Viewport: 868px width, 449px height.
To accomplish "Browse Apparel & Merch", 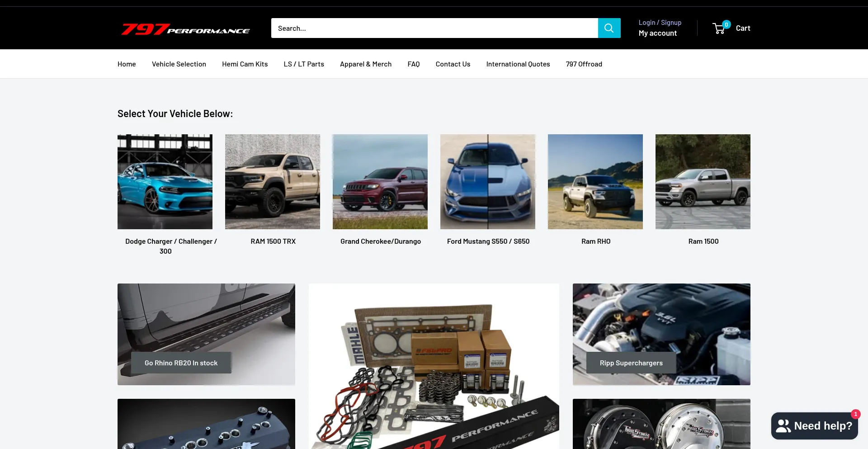I will coord(365,64).
